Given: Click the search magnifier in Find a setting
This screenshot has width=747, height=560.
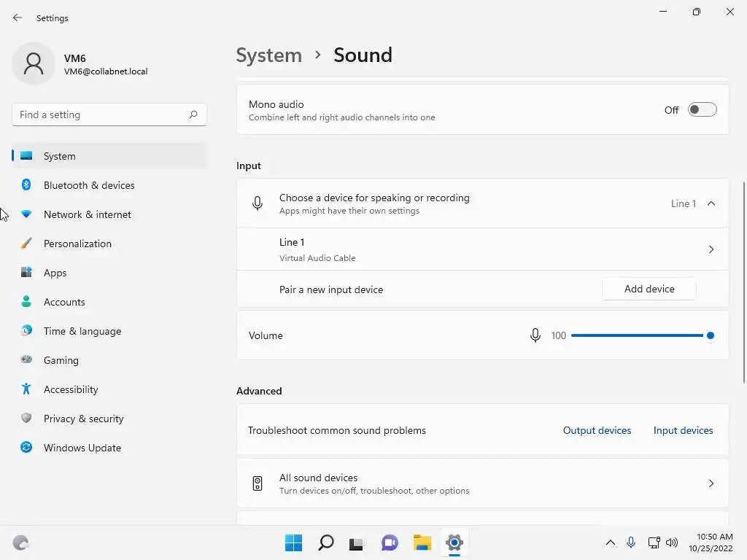Looking at the screenshot, I should (x=193, y=114).
